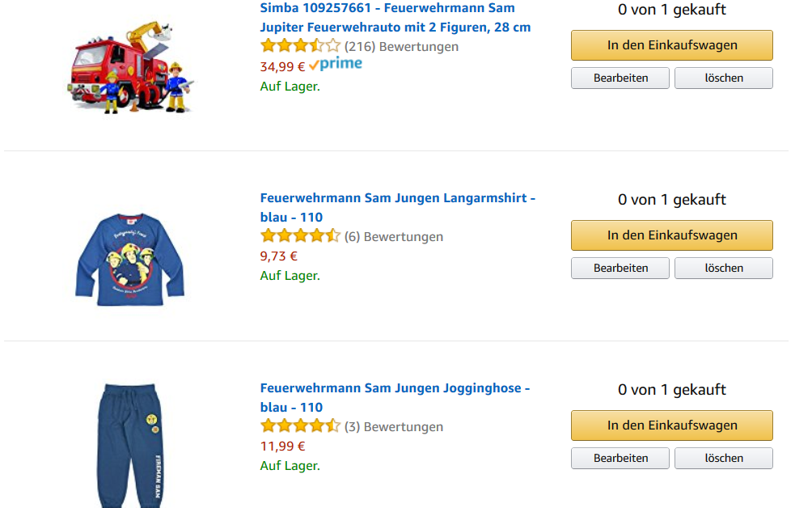This screenshot has height=508, width=812.
Task: Click löschen for the Feuerwehrauto item
Action: point(724,78)
